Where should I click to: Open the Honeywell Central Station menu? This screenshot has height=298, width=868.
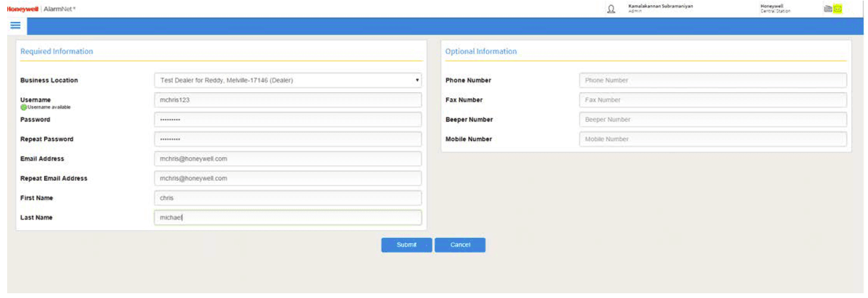(775, 8)
